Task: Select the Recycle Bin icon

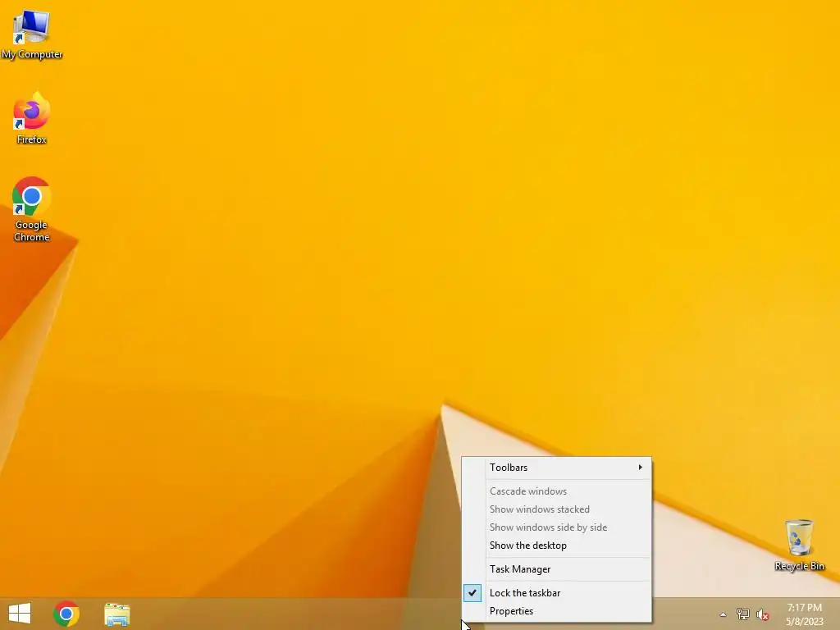Action: pyautogui.click(x=799, y=545)
